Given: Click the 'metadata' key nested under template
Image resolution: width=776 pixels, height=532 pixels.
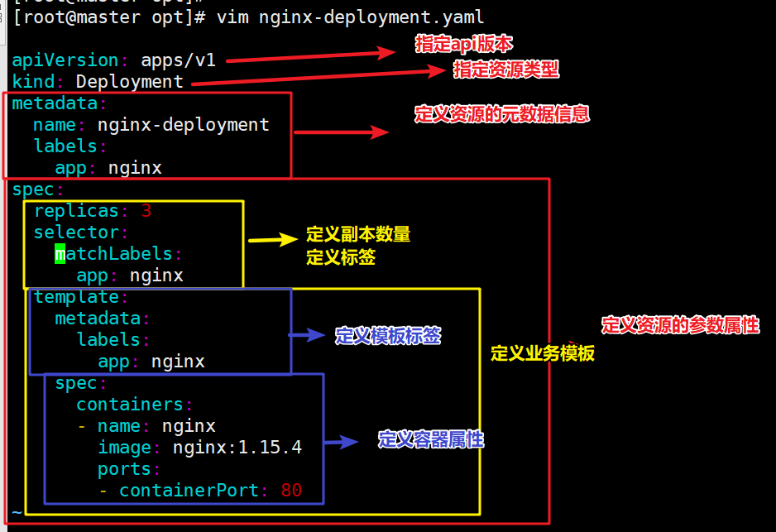Looking at the screenshot, I should click(x=98, y=319).
